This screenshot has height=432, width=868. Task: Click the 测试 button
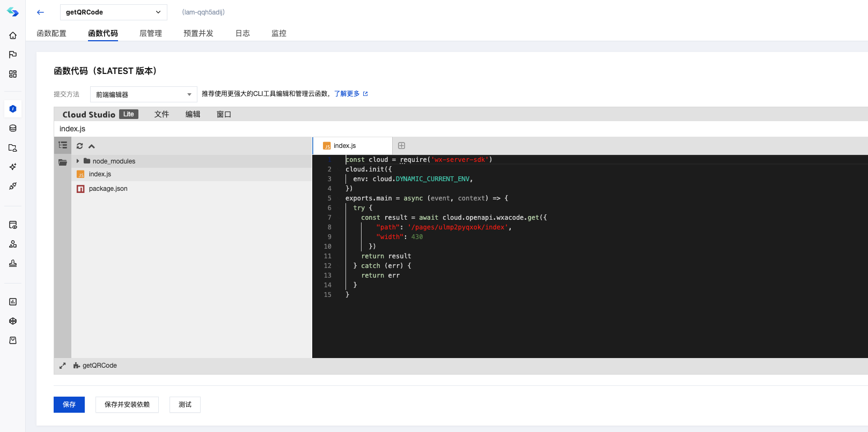(185, 405)
